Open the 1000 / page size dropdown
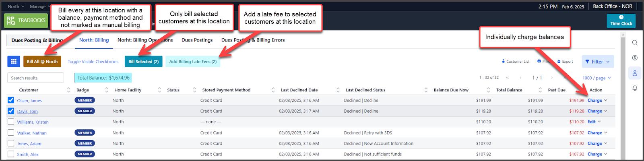Image resolution: width=644 pixels, height=161 pixels. [x=597, y=78]
